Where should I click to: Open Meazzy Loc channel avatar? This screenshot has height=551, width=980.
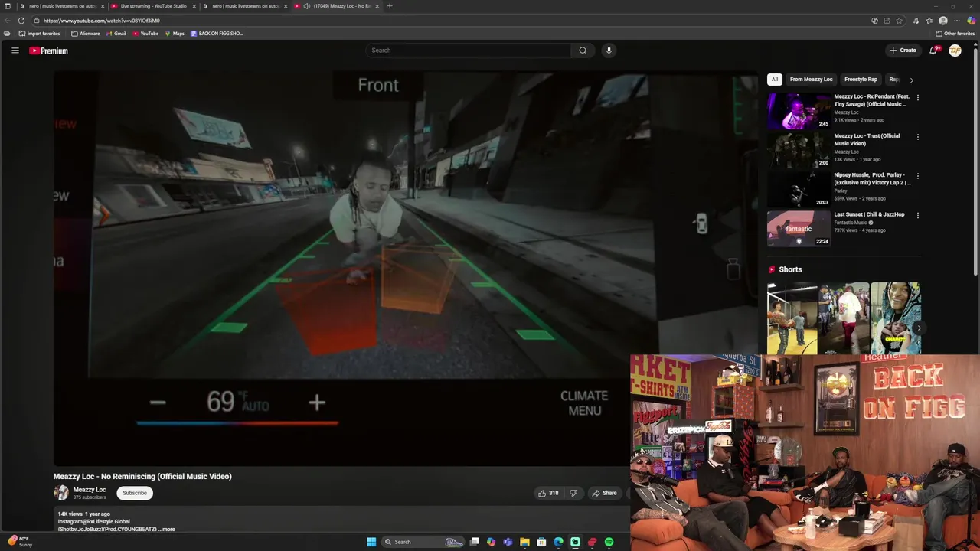point(60,493)
